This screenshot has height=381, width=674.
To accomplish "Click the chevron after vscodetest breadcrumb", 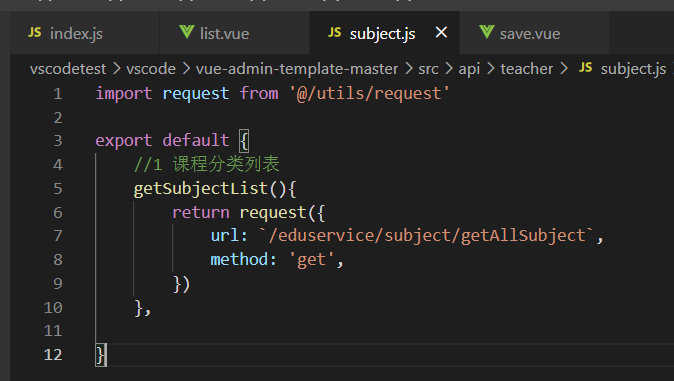I will pos(116,69).
